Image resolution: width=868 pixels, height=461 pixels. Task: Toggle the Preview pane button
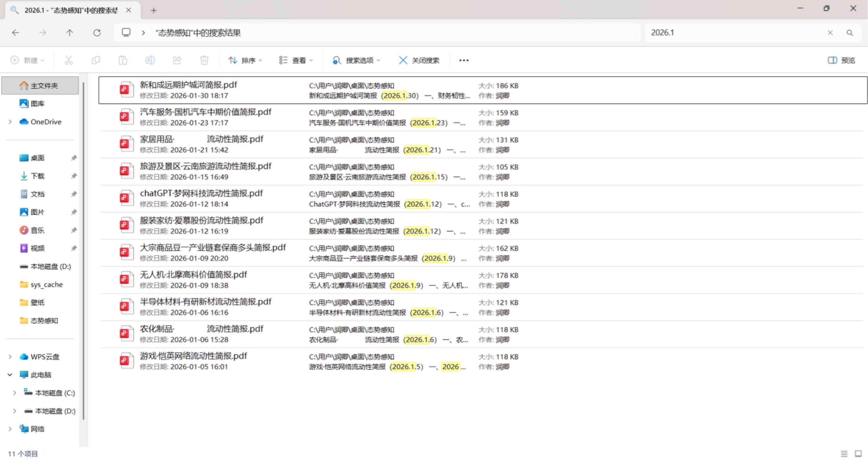point(841,60)
